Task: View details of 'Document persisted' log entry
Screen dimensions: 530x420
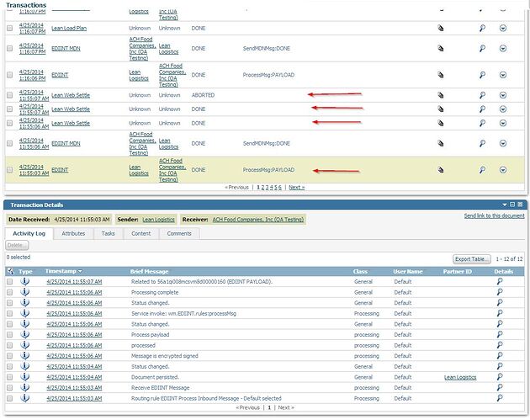Action: coord(500,377)
